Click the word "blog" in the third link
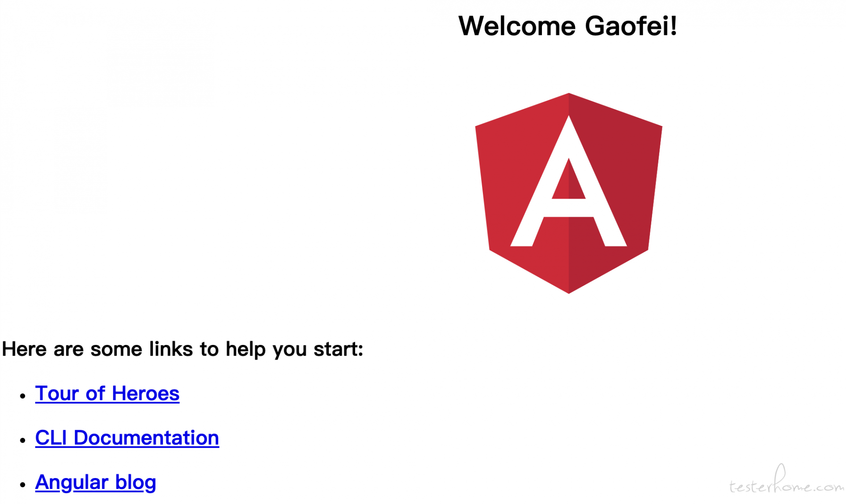 (136, 482)
